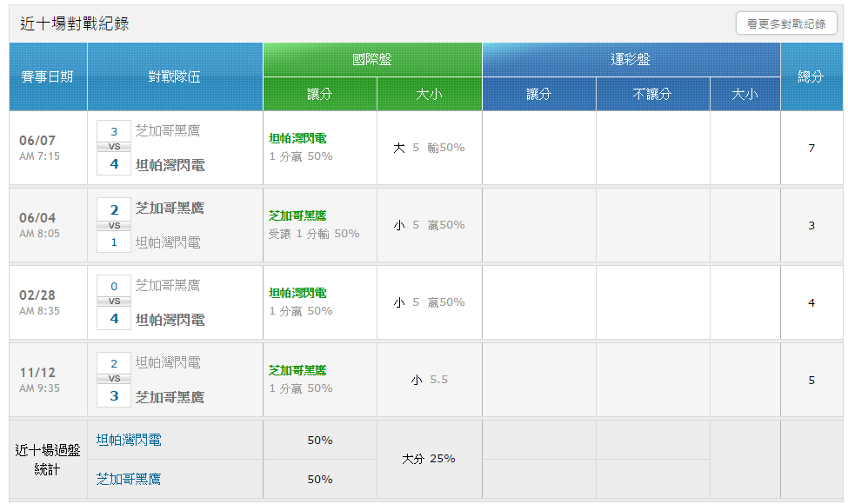Viewport: 848px width, 504px height.
Task: Click the 近十場對戰紀錄 title
Action: tap(75, 24)
